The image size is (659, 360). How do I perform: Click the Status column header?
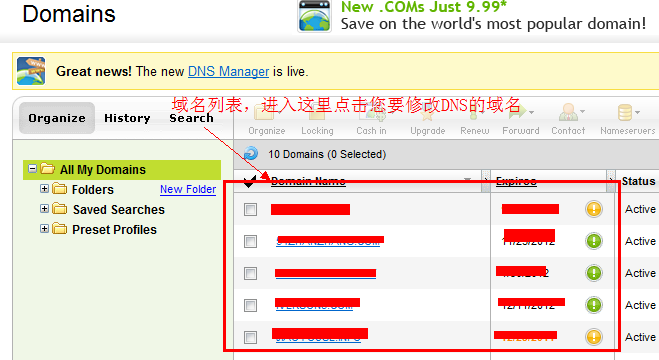638,181
